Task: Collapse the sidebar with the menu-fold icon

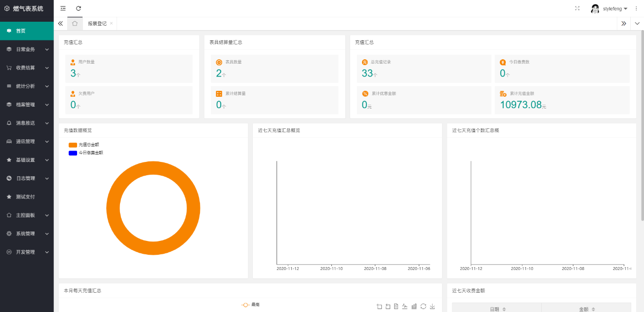Action: (63, 8)
